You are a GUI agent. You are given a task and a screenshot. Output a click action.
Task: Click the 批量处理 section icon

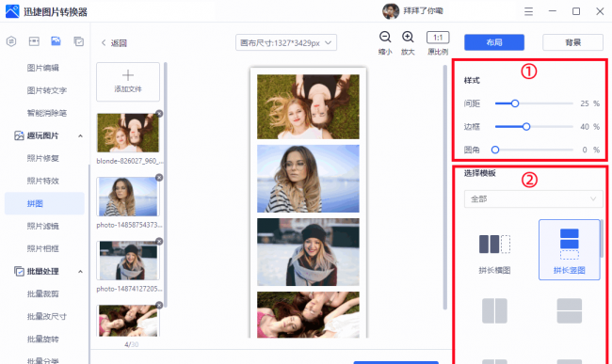(19, 271)
